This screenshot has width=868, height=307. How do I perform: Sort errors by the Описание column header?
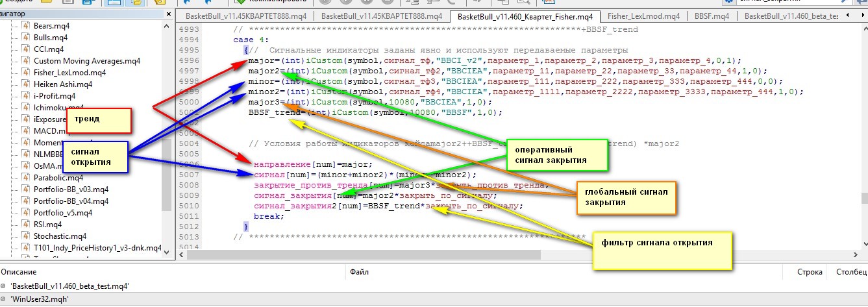(x=18, y=272)
